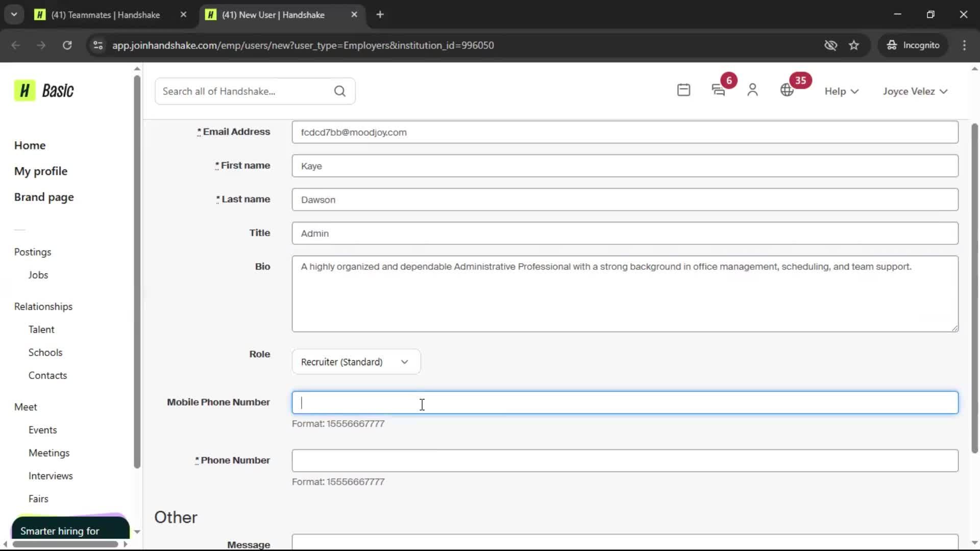Click the Handshake Basic logo
980x551 pixels.
click(44, 91)
